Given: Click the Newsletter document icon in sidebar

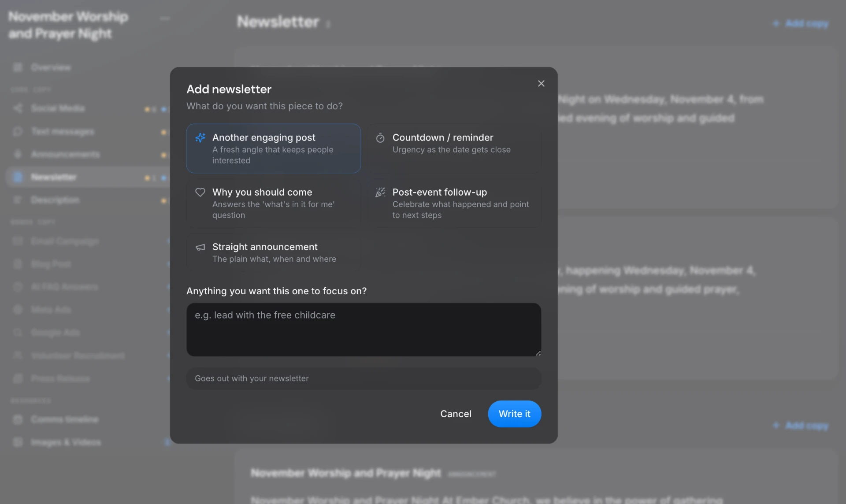Looking at the screenshot, I should coord(18,177).
